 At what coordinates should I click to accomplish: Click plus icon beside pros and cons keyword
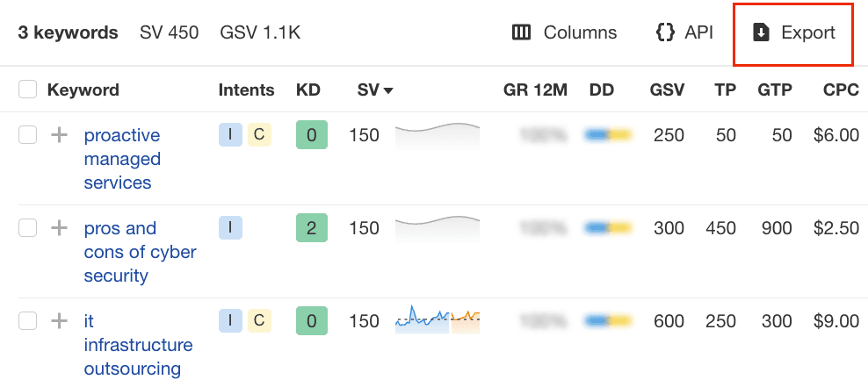(x=59, y=228)
